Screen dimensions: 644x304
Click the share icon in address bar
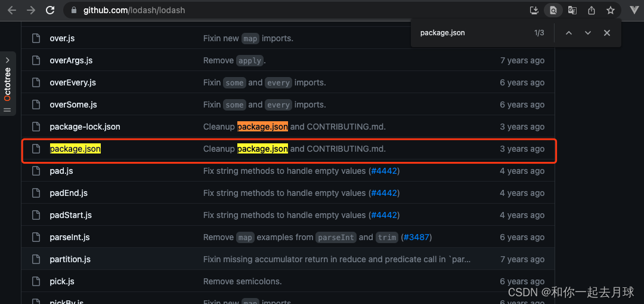click(x=592, y=10)
